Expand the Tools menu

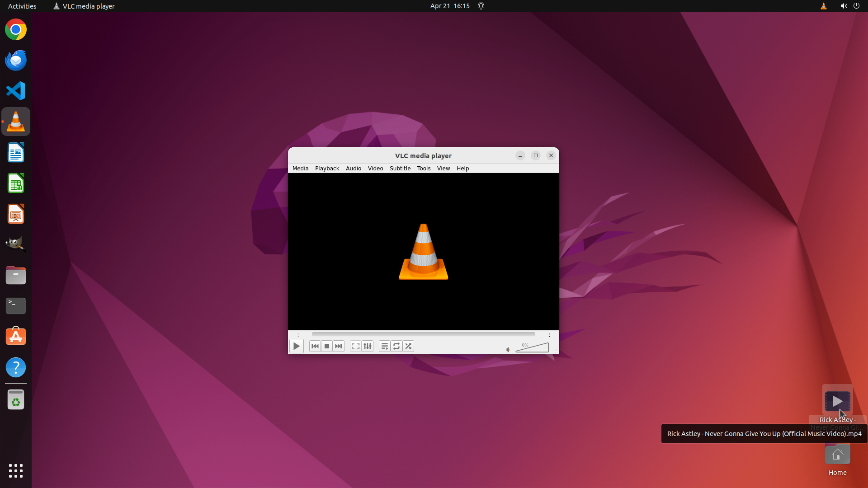(x=424, y=168)
